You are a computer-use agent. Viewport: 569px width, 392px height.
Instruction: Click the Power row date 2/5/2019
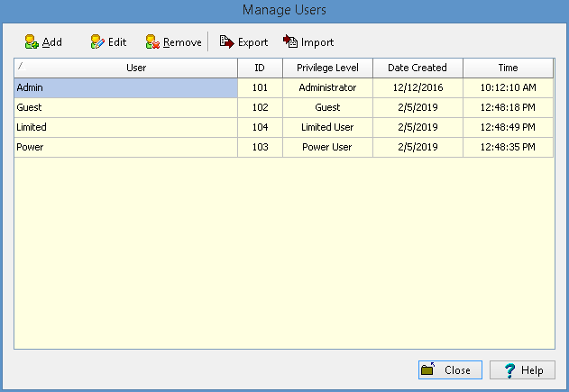[418, 147]
